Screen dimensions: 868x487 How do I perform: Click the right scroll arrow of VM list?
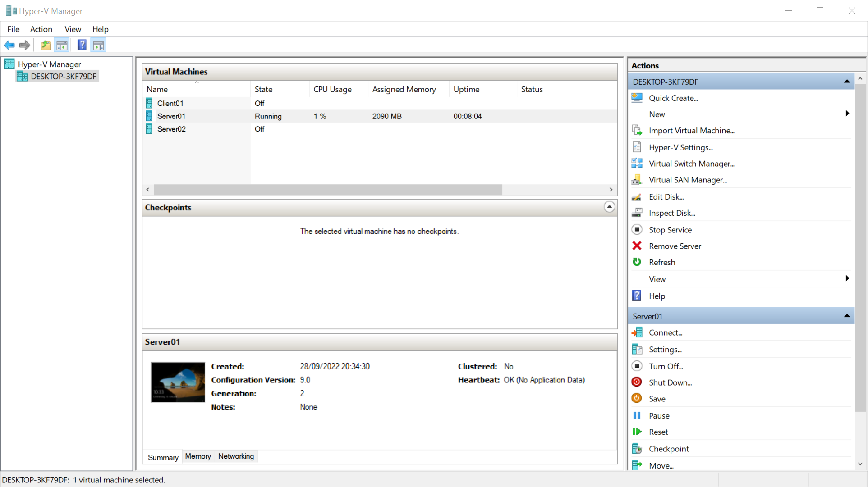(x=611, y=190)
